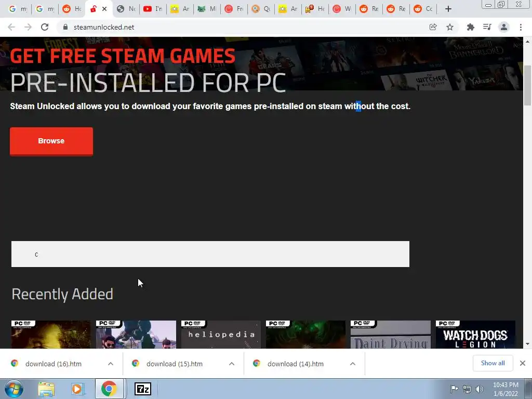The width and height of the screenshot is (532, 399).
Task: Open the download (15).htm file
Action: click(175, 364)
